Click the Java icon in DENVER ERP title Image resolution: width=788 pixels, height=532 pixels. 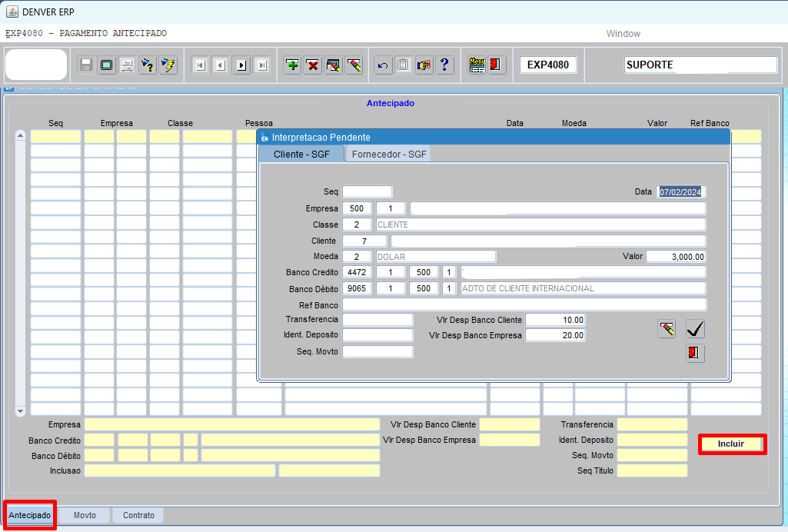tap(12, 12)
